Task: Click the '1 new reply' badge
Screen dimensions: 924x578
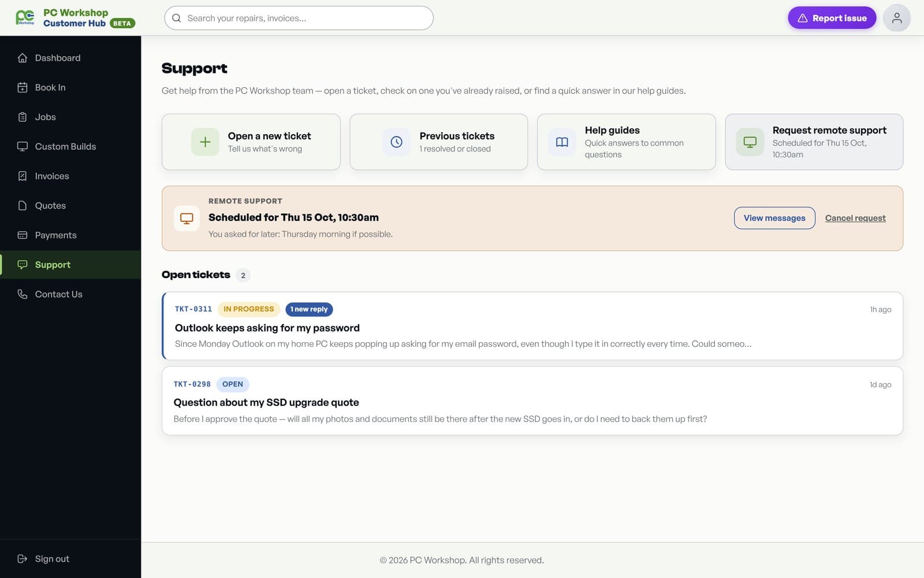Action: tap(309, 309)
